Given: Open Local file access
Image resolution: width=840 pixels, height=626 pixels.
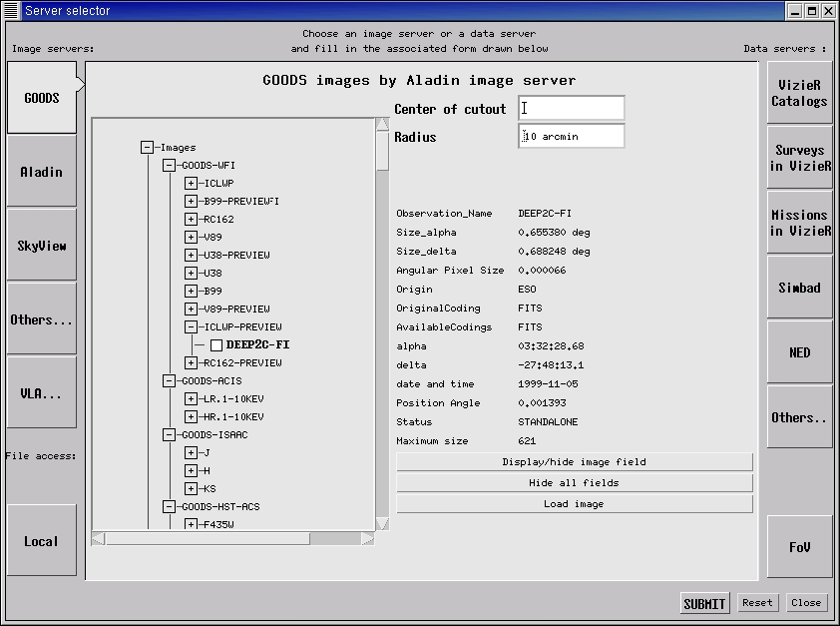Looking at the screenshot, I should coord(42,541).
